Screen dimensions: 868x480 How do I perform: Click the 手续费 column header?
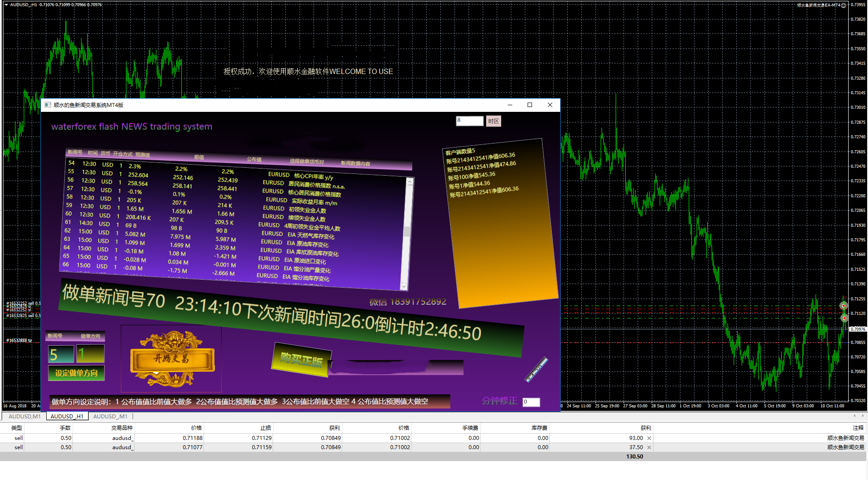[x=470, y=428]
